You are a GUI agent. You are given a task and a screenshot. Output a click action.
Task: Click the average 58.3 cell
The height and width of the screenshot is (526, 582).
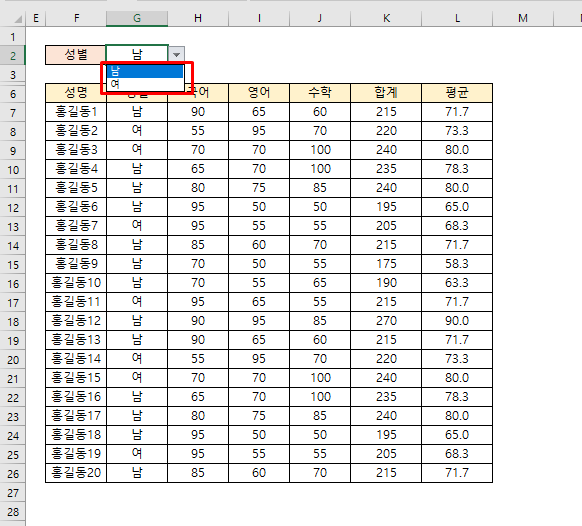(x=457, y=264)
